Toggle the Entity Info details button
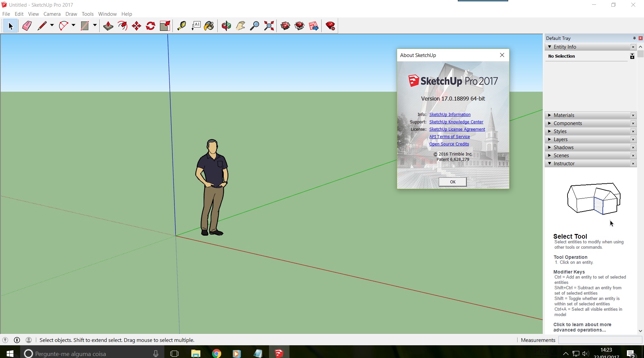This screenshot has width=644, height=358. [x=632, y=56]
